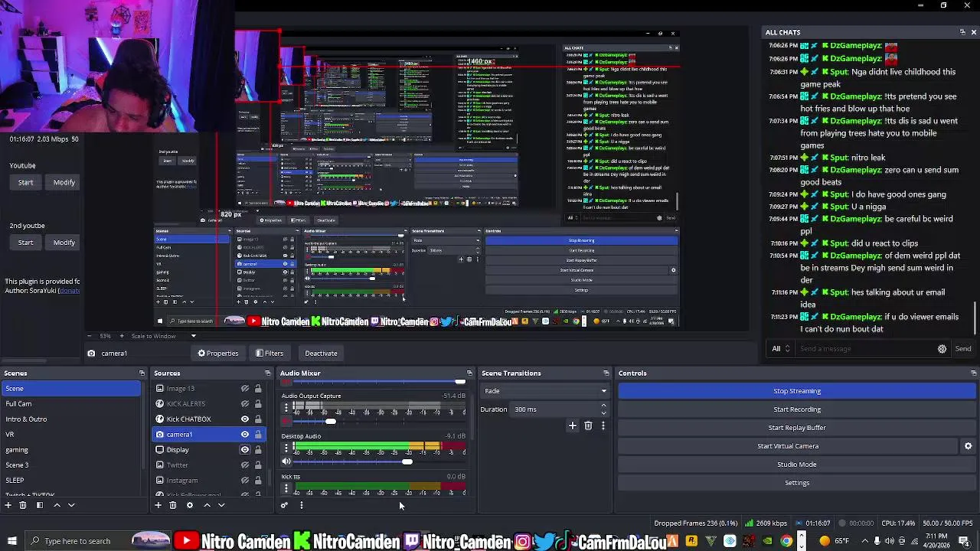Screen dimensions: 980x551
Task: Adjust the Desktop Audio volume slider
Action: pos(407,461)
